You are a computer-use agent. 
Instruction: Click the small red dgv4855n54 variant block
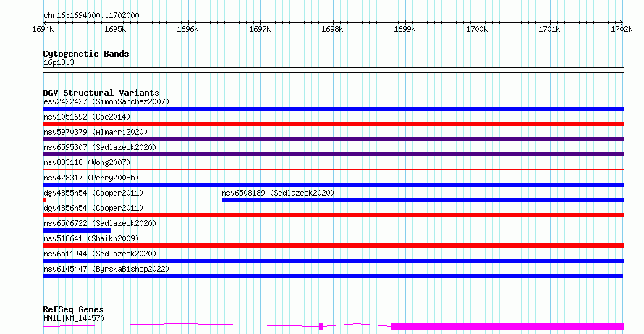pyautogui.click(x=44, y=200)
